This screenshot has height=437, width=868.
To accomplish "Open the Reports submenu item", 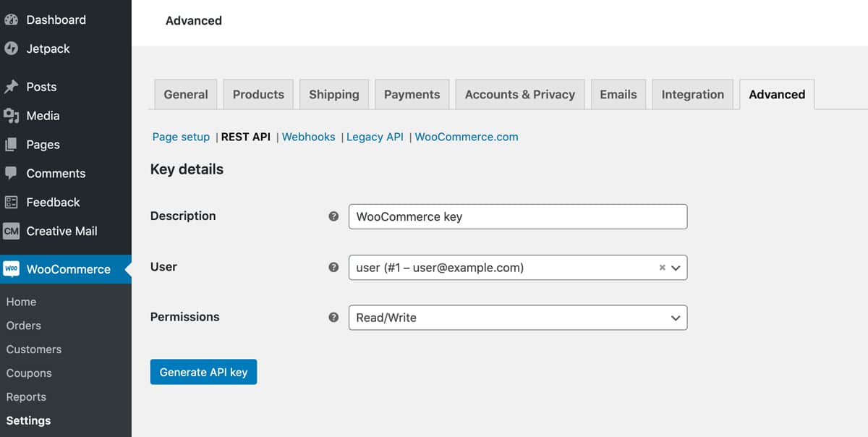I will tap(26, 397).
